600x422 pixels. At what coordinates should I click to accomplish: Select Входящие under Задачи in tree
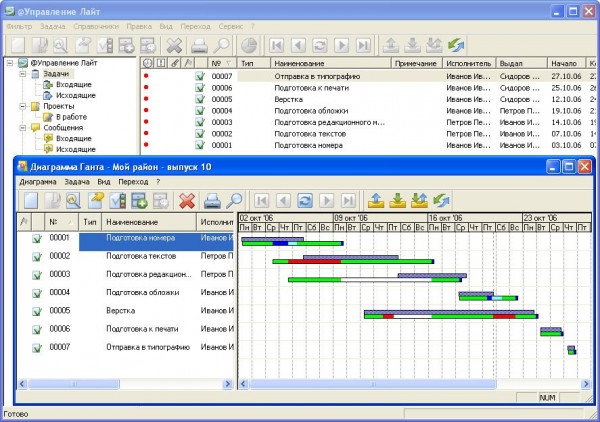73,85
